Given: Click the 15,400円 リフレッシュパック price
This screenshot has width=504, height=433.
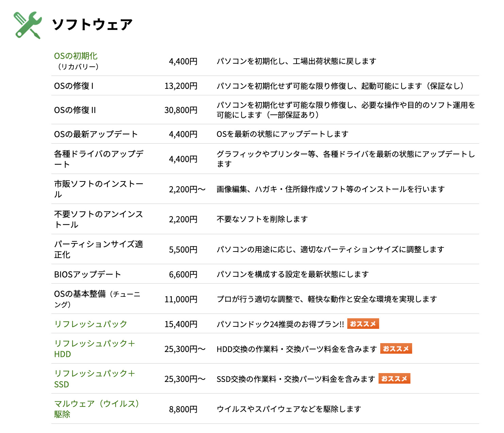Looking at the screenshot, I should (181, 324).
